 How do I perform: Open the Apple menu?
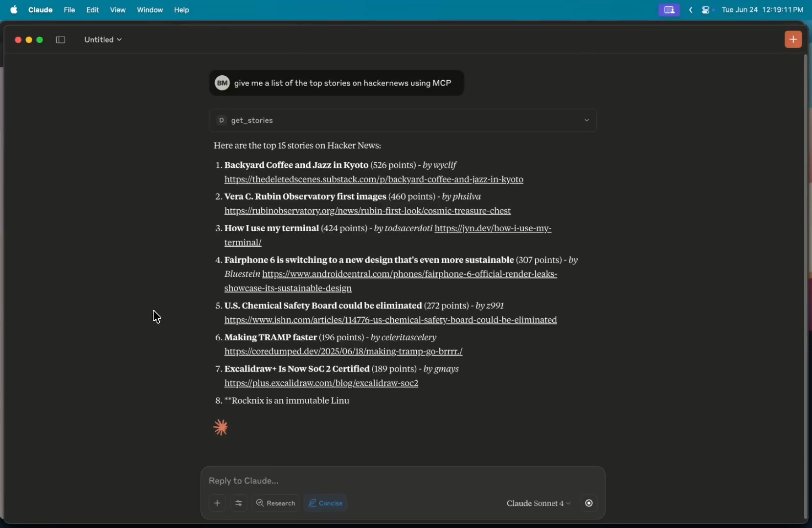click(14, 10)
